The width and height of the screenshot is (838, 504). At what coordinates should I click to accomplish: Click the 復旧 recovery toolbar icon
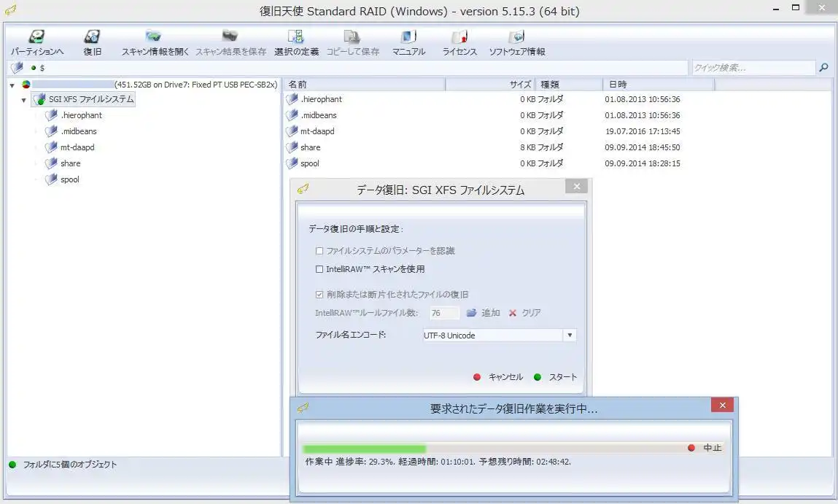pyautogui.click(x=92, y=37)
